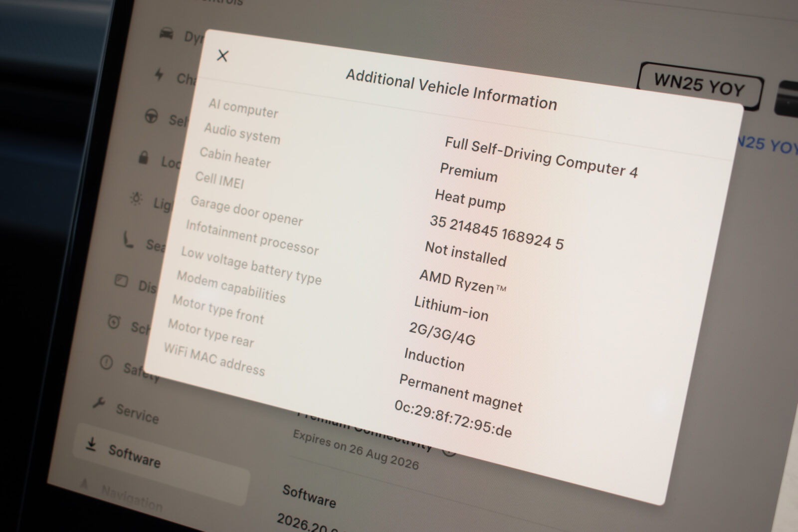798x532 pixels.
Task: Tap the Lights bulb icon
Action: coord(136,198)
